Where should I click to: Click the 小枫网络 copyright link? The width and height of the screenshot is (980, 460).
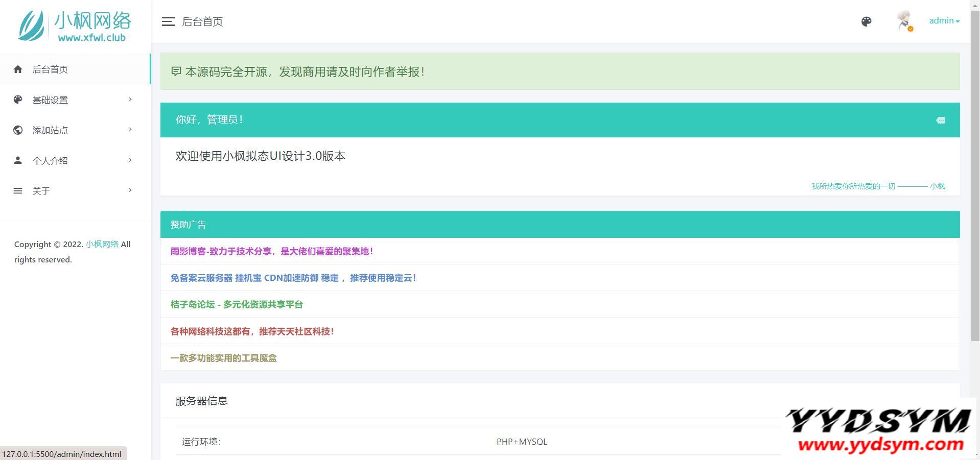pyautogui.click(x=102, y=244)
